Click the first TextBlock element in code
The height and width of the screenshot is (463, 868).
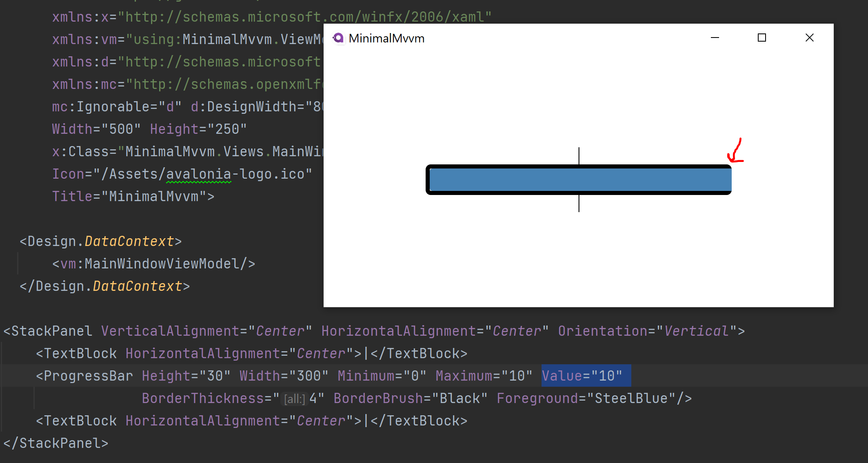(78, 353)
